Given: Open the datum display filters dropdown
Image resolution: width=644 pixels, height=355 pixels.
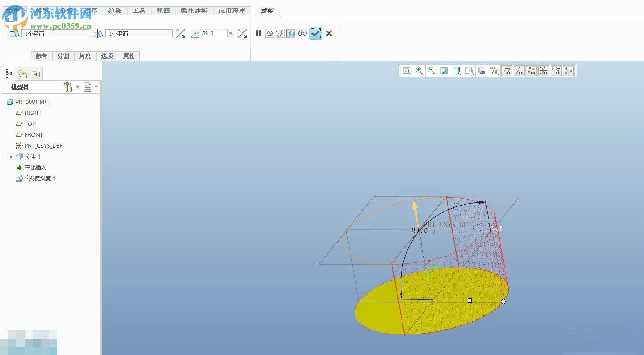Looking at the screenshot, I should 494,71.
